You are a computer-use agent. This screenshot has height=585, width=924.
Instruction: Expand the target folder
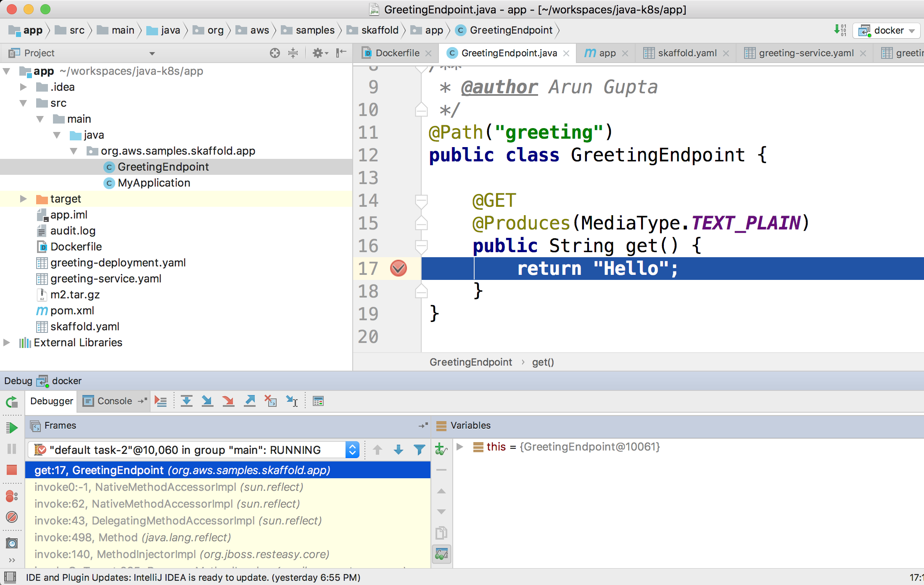24,199
